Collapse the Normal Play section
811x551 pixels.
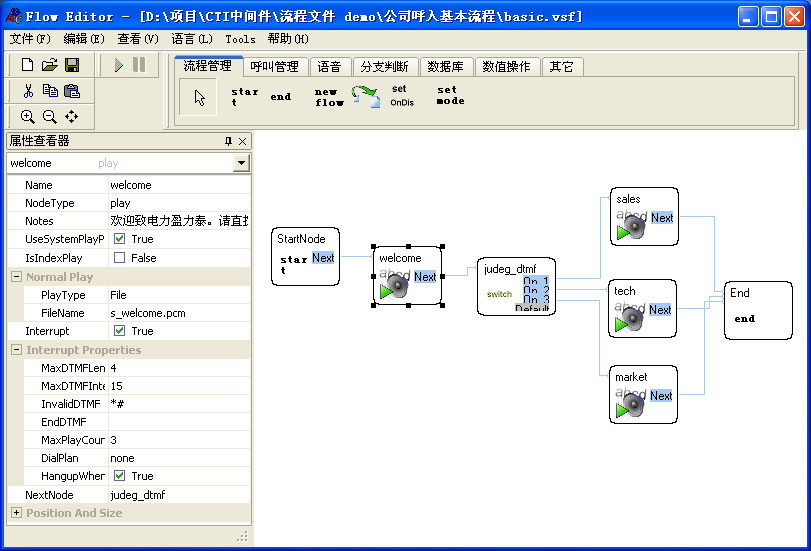(x=16, y=277)
